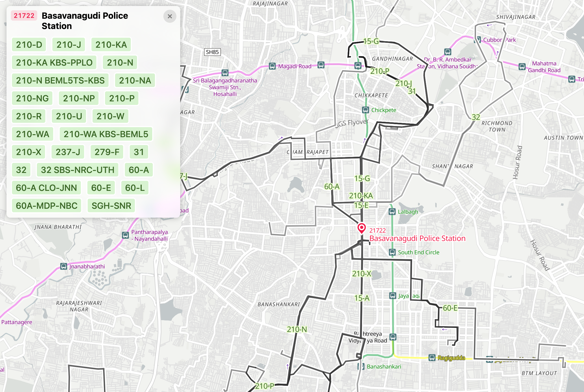Close the Basavanagudi Police Station panel
This screenshot has height=392, width=584.
pos(170,17)
